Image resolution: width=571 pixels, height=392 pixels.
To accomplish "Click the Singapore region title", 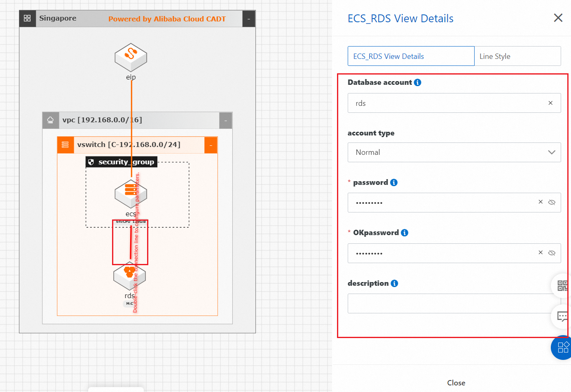I will (x=58, y=18).
